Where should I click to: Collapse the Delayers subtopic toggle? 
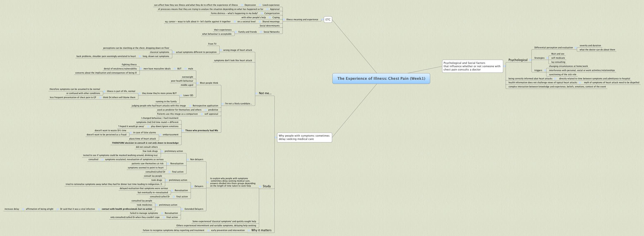(x=192, y=186)
